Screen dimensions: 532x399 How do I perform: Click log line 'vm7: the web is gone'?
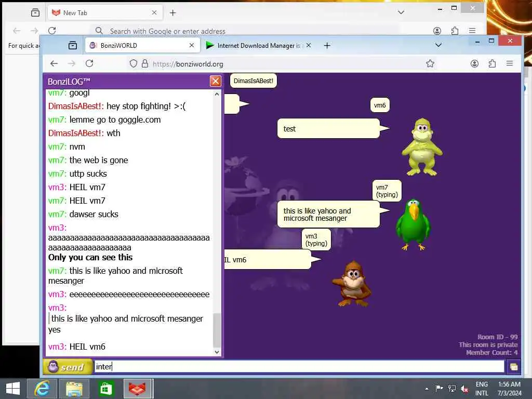pyautogui.click(x=88, y=160)
